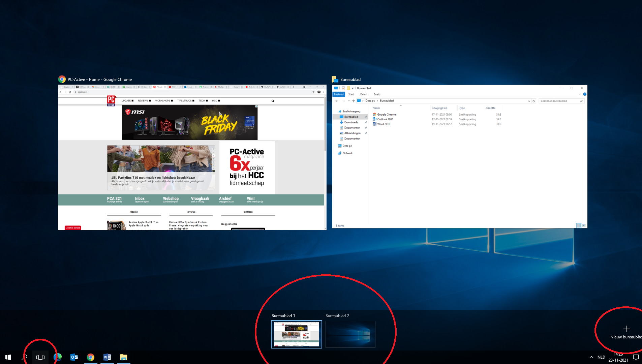Bookmark page with Chrome star icon

[313, 92]
